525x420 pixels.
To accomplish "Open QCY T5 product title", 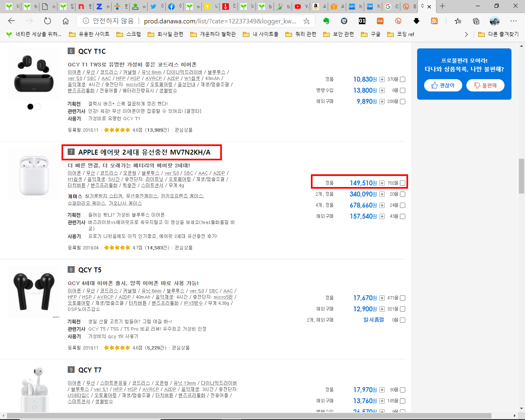I will tap(90, 270).
